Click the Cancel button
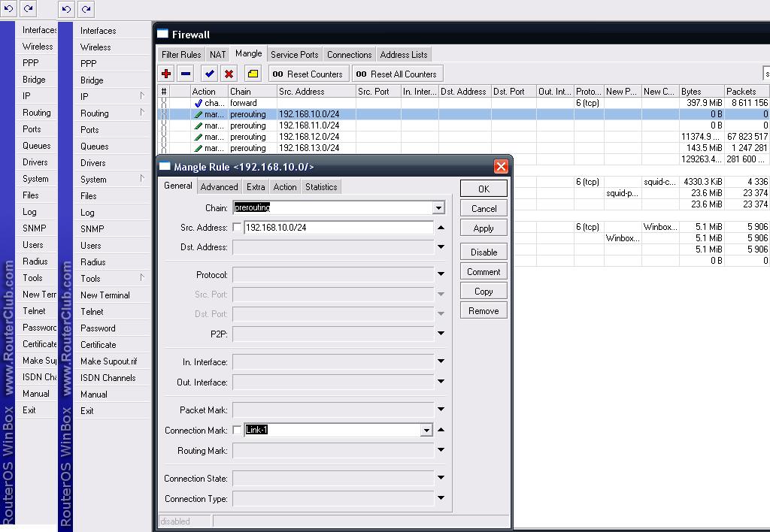 point(484,208)
